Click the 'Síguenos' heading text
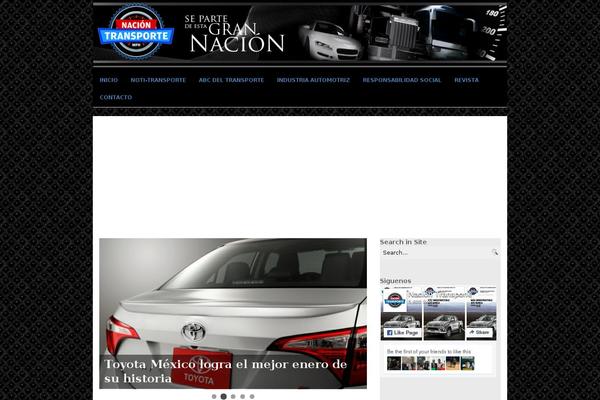The height and width of the screenshot is (400, 600). (395, 281)
